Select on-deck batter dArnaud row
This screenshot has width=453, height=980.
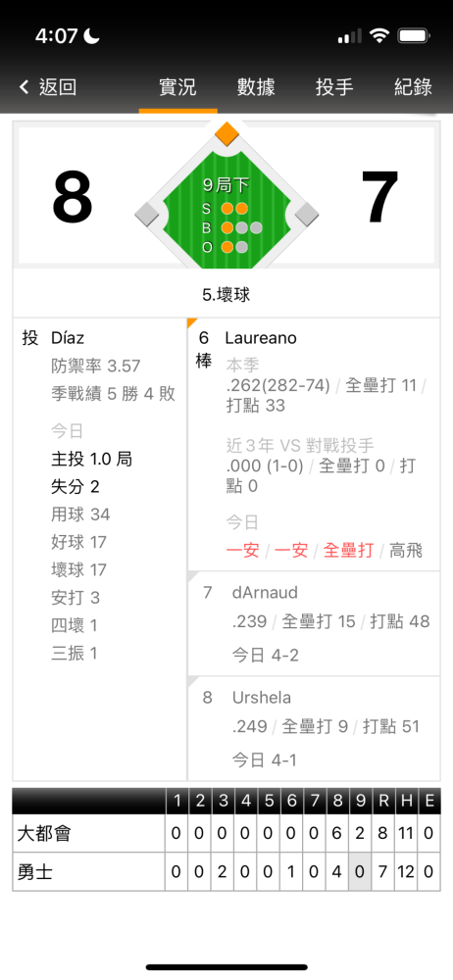click(314, 623)
